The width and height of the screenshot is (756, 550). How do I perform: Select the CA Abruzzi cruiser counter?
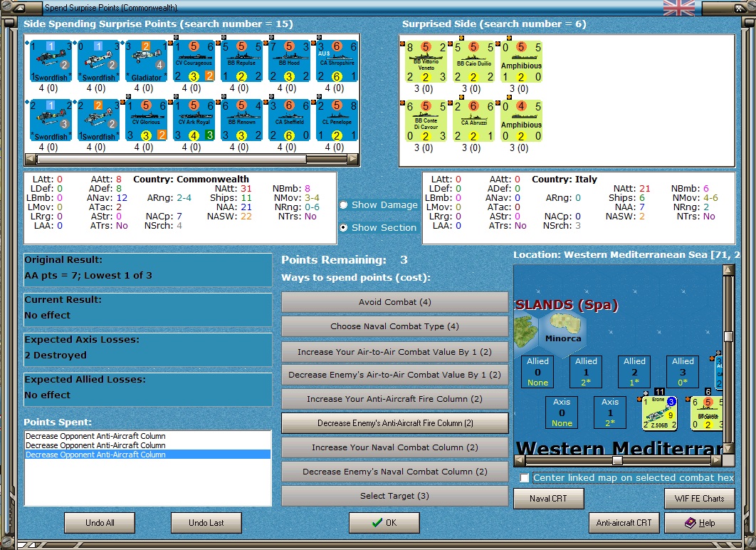coord(474,120)
